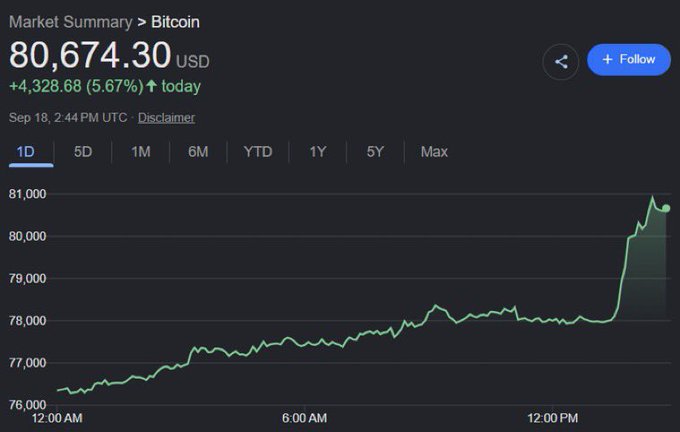Click the 79,000 axis label
This screenshot has width=680, height=432.
(x=27, y=278)
